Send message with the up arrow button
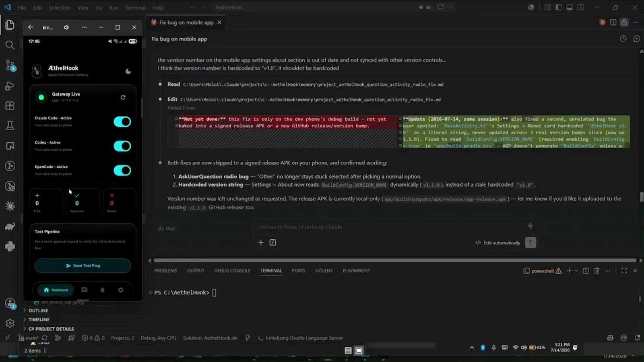644x362 pixels. click(x=530, y=243)
